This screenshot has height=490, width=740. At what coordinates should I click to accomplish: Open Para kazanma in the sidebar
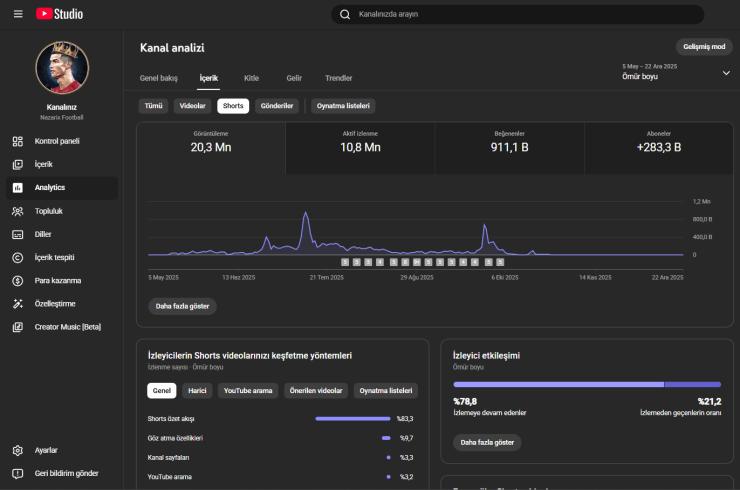58,280
